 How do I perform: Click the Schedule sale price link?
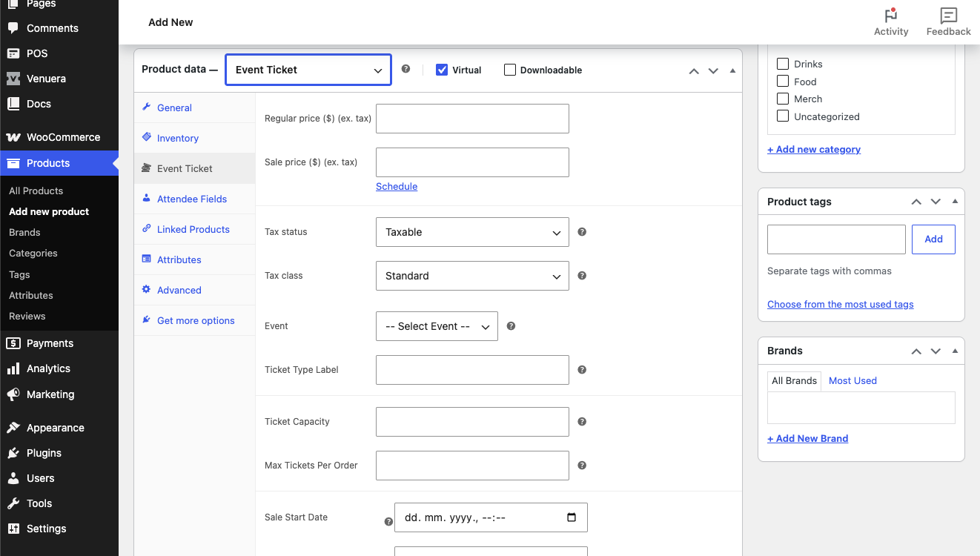397,186
